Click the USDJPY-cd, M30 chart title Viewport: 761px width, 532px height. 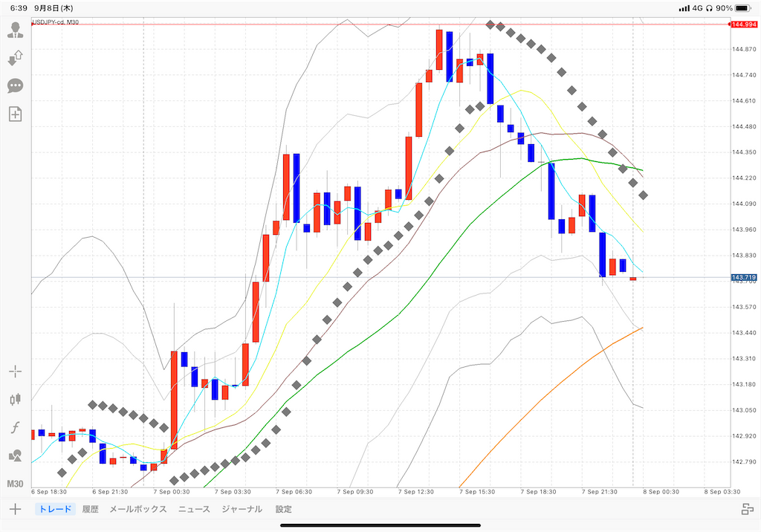[x=55, y=22]
